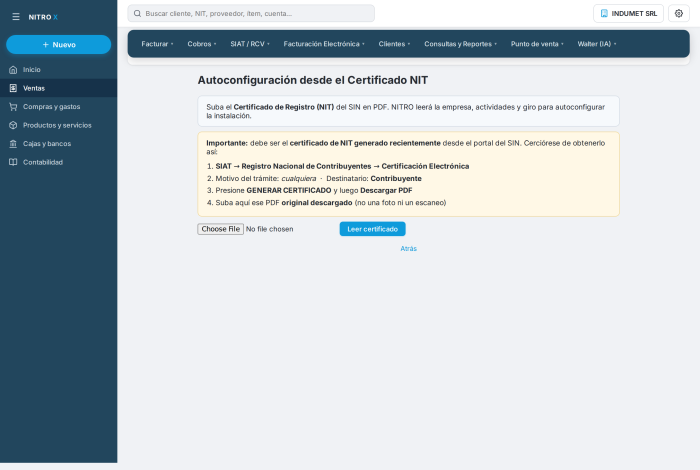Expand the Clientes dropdown
The image size is (700, 470).
point(394,44)
